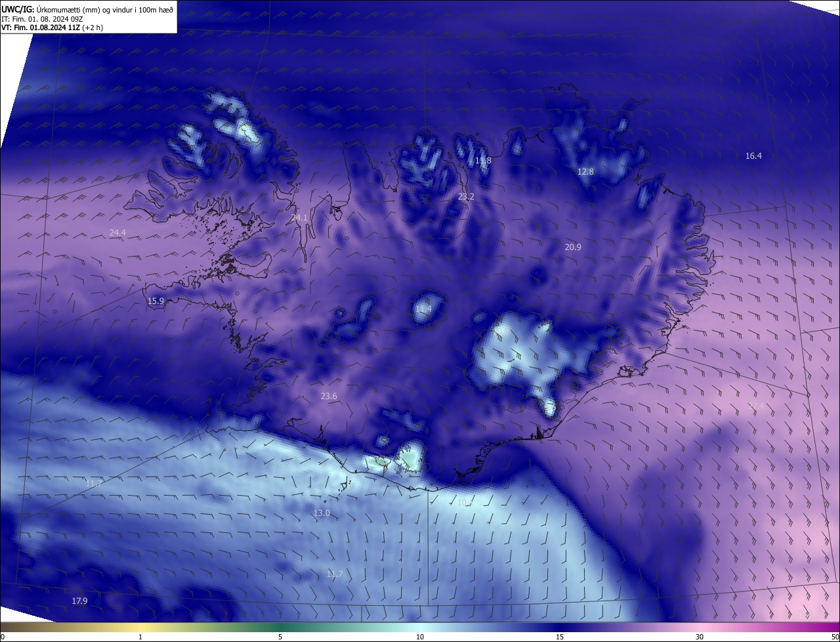Click the 16.4 value label over the sea
840x642 pixels.
tap(753, 156)
